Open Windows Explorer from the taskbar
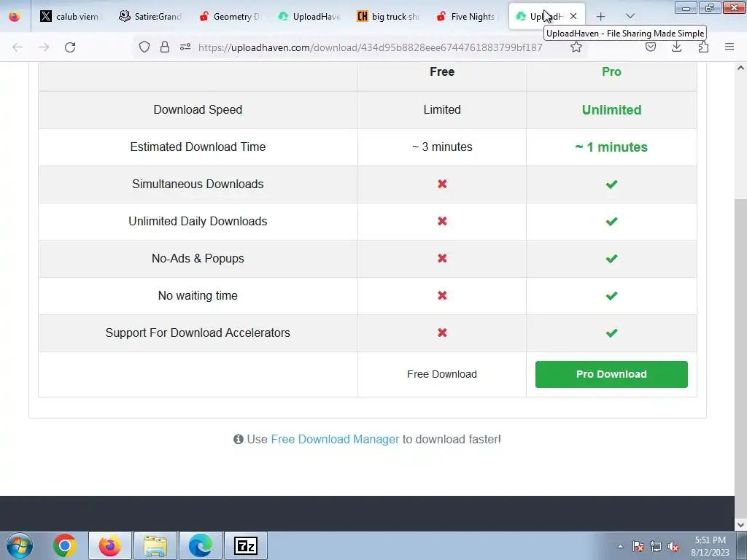Viewport: 747px width, 560px height. (155, 545)
